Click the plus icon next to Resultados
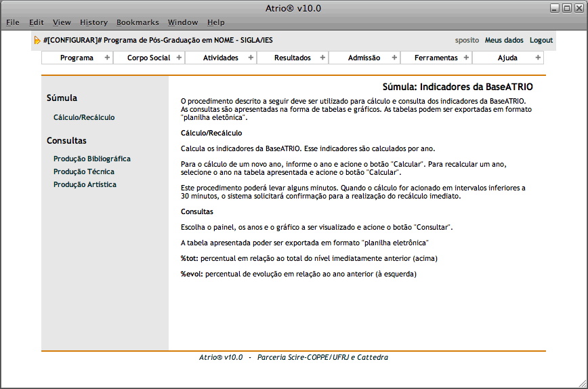The width and height of the screenshot is (588, 389). [322, 58]
